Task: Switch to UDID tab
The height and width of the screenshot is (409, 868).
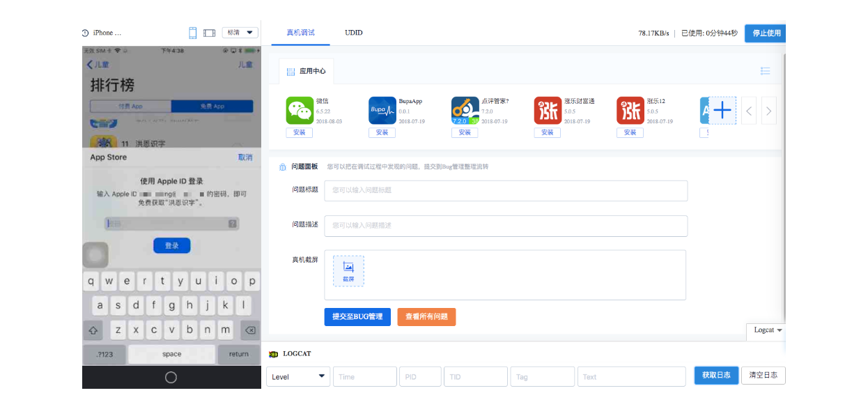Action: coord(353,33)
